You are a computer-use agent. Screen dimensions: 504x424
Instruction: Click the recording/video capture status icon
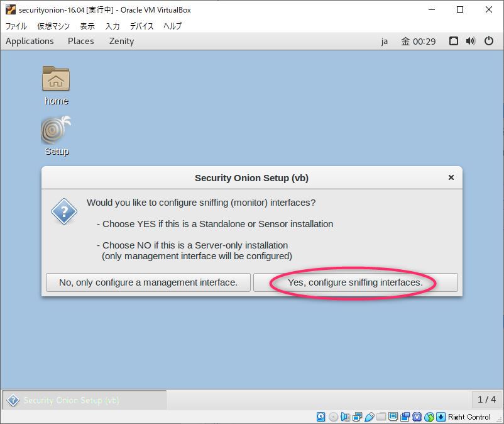coord(405,417)
